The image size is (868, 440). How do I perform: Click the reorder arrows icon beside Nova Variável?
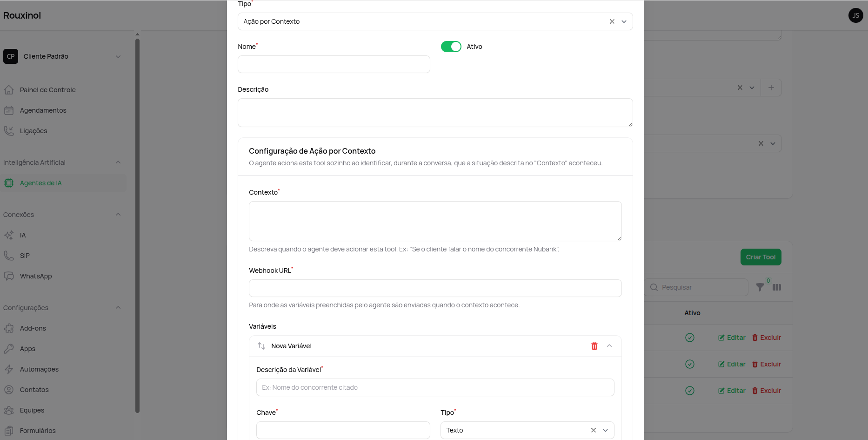pyautogui.click(x=261, y=346)
